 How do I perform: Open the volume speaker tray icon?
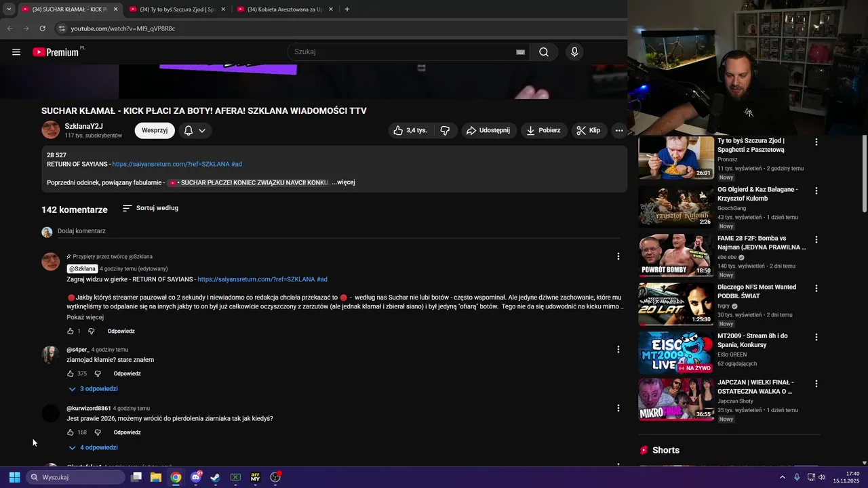click(x=822, y=477)
